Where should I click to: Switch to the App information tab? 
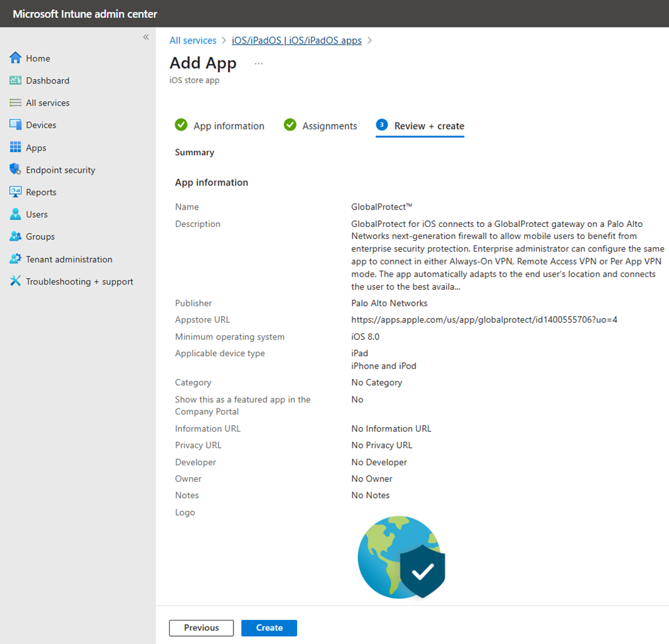(227, 125)
